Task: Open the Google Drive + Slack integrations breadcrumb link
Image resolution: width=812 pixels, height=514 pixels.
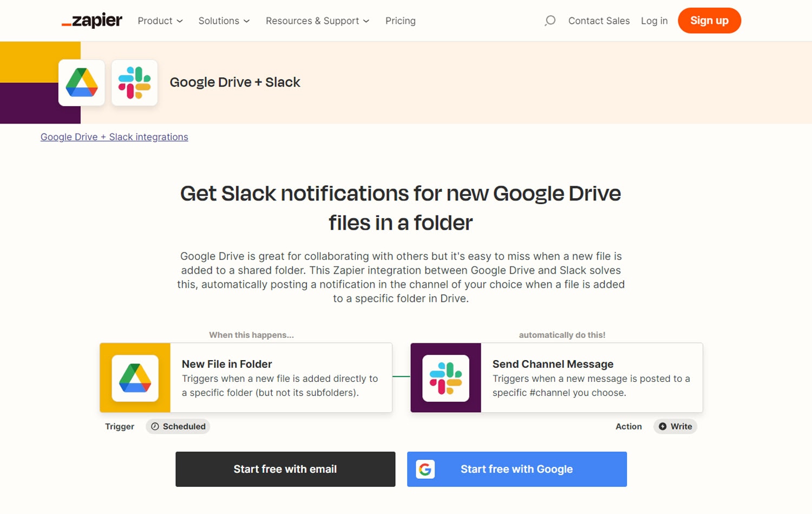Action: coord(114,137)
